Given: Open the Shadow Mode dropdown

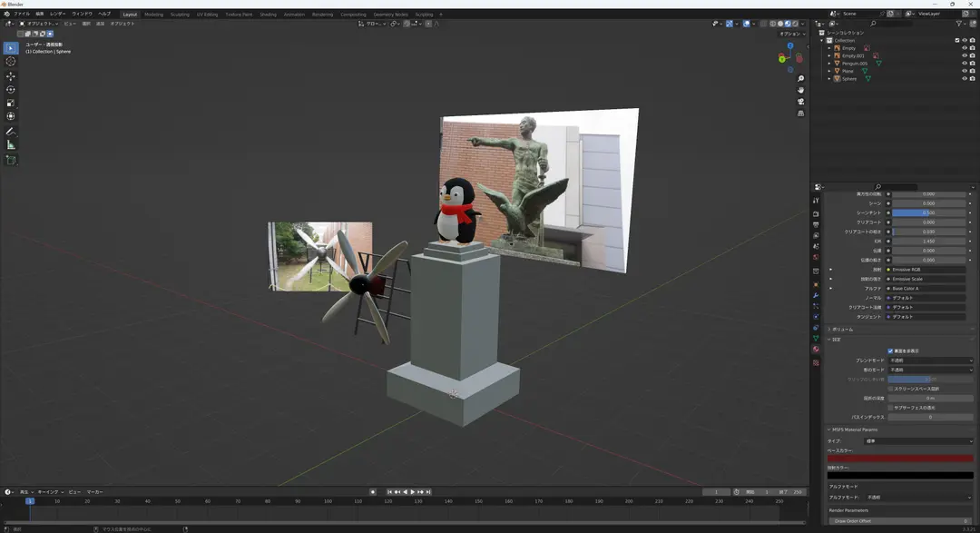Looking at the screenshot, I should click(931, 370).
